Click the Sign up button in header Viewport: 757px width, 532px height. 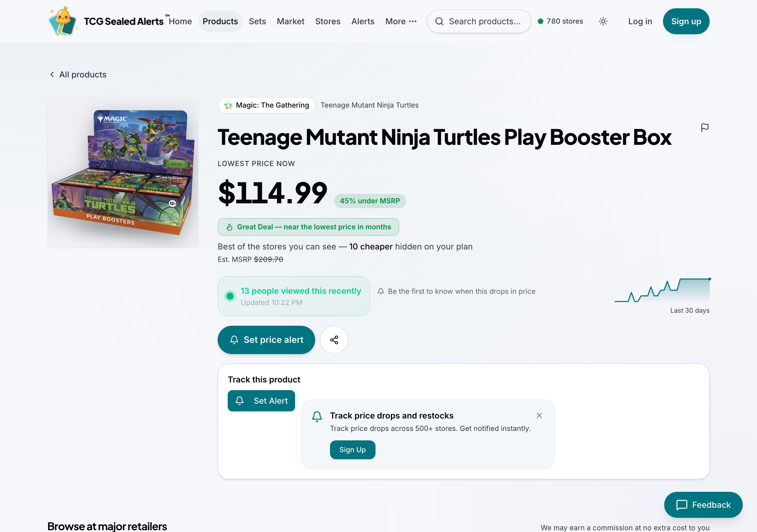pyautogui.click(x=686, y=21)
